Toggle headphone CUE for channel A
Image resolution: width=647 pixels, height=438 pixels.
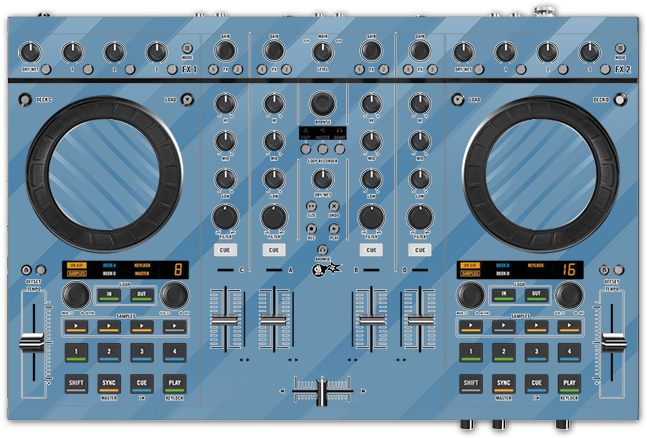click(x=273, y=249)
